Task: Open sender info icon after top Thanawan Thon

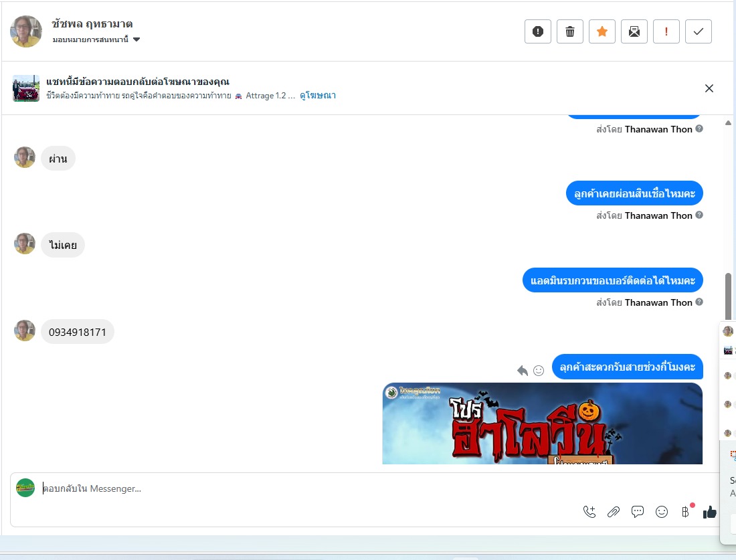Action: (x=699, y=128)
